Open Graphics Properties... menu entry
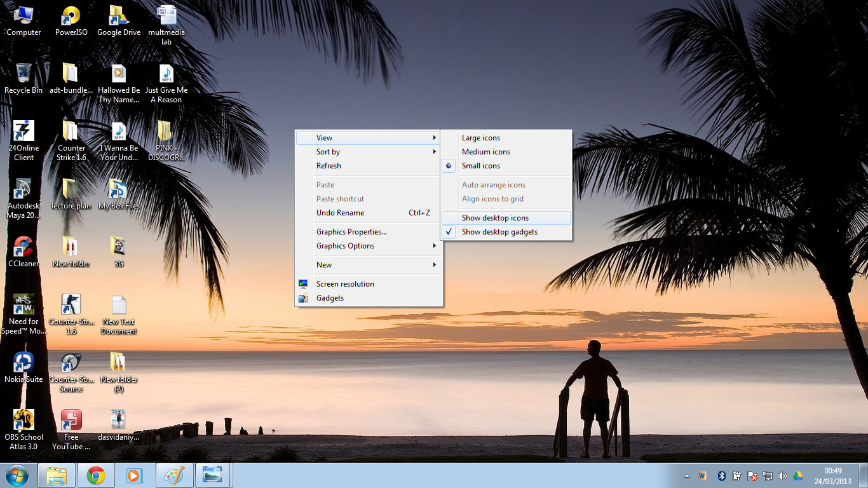 tap(369, 232)
